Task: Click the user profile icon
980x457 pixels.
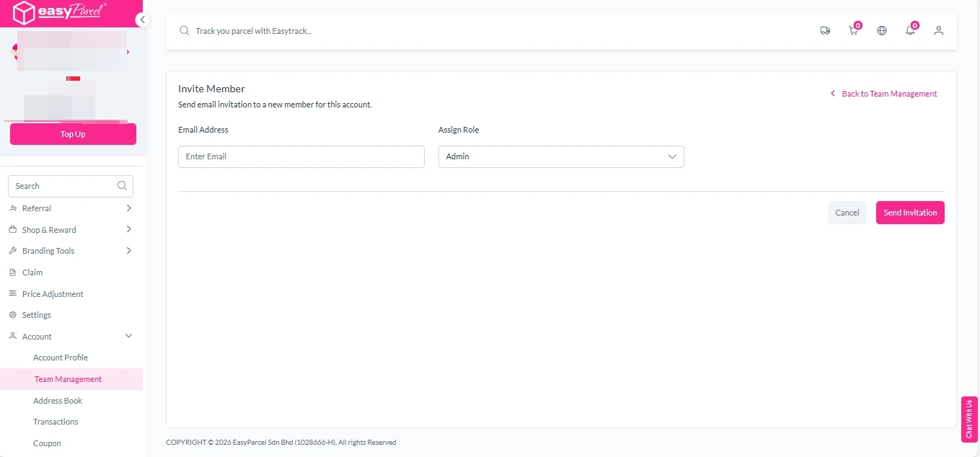Action: tap(938, 31)
